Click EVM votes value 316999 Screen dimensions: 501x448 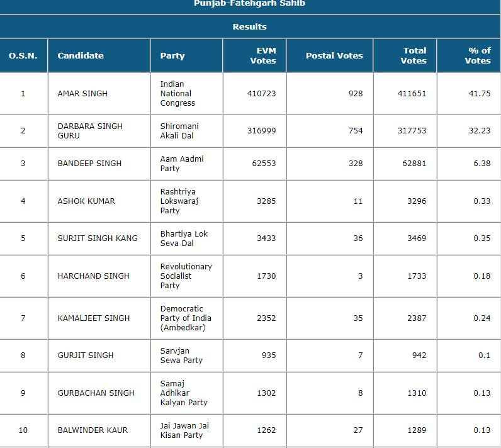pos(261,131)
